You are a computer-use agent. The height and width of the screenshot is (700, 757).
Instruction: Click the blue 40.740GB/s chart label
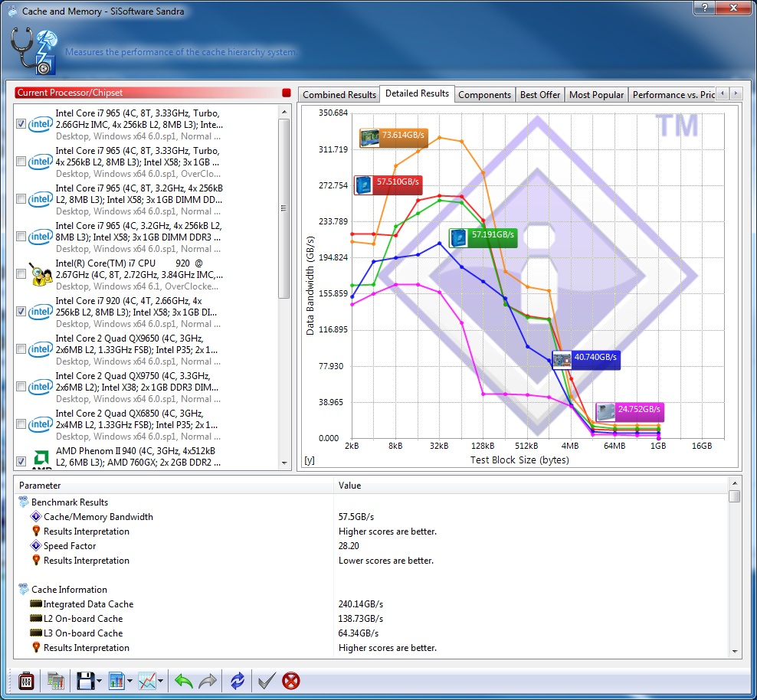[x=585, y=360]
